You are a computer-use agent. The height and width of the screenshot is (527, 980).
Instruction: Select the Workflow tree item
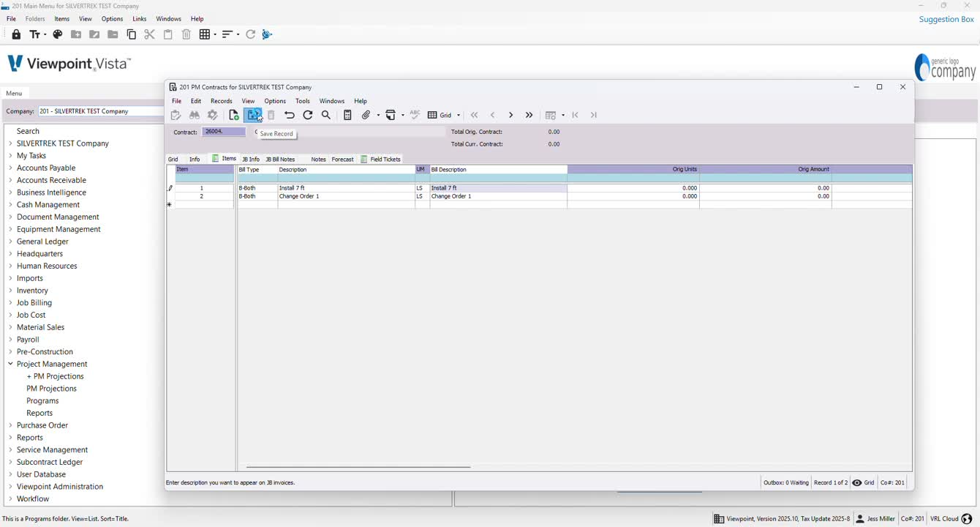(33, 498)
